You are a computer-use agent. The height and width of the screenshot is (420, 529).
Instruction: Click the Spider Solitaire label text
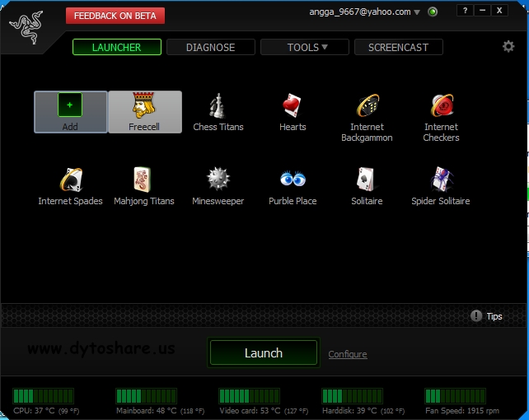(x=441, y=201)
